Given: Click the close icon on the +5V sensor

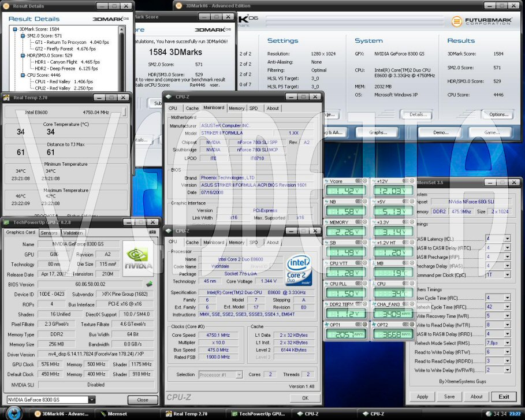Looking at the screenshot, I should point(412,201).
